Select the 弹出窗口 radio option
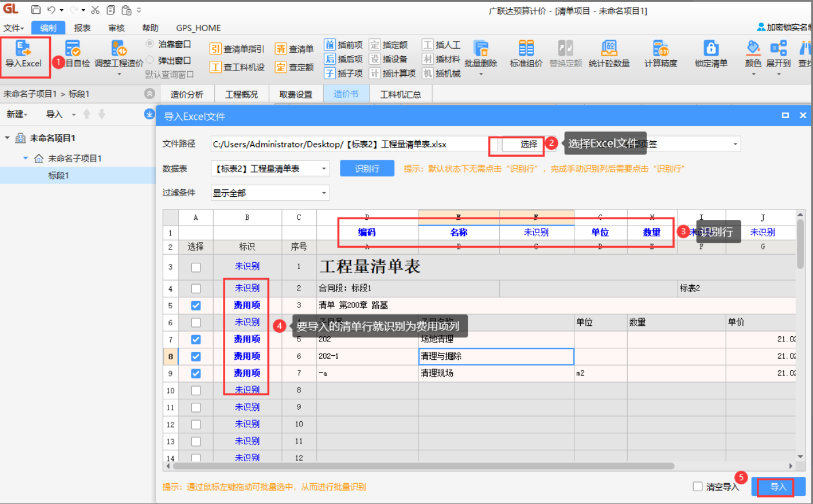The width and height of the screenshot is (813, 504). (150, 60)
